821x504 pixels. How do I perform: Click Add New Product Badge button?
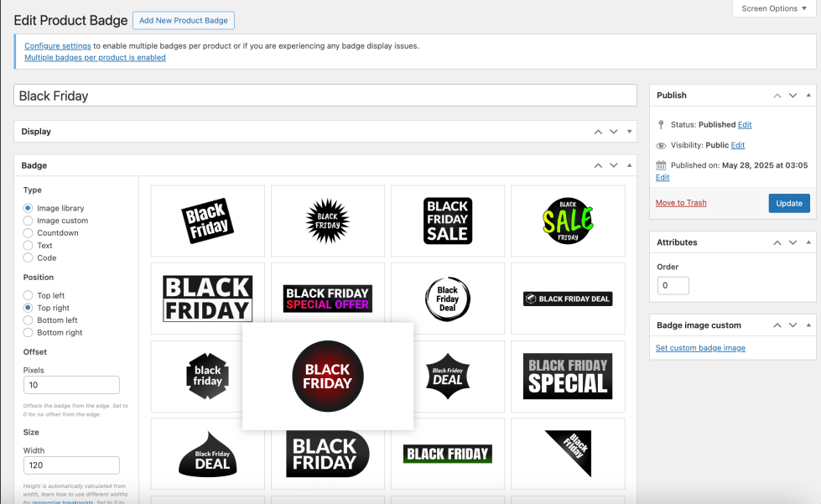point(184,20)
